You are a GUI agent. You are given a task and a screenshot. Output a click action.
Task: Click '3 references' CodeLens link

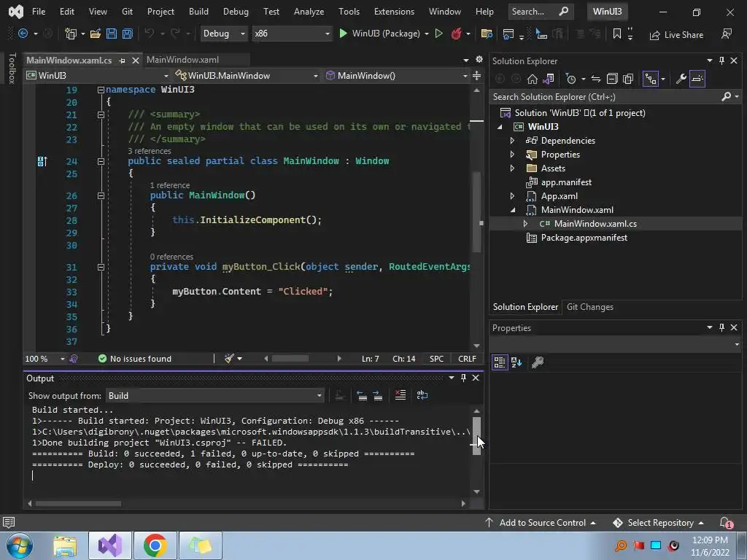(149, 151)
